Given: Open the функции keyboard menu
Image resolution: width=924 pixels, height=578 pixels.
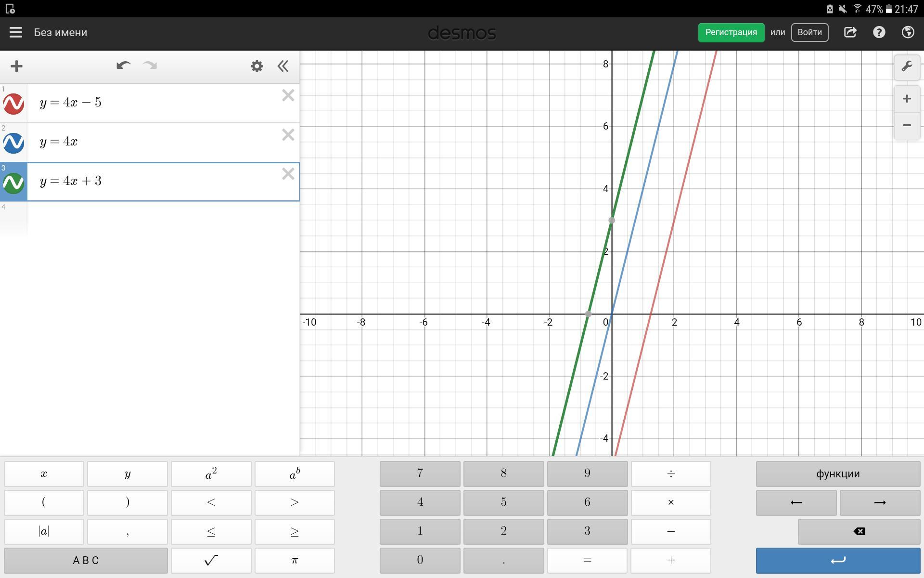Looking at the screenshot, I should 837,473.
